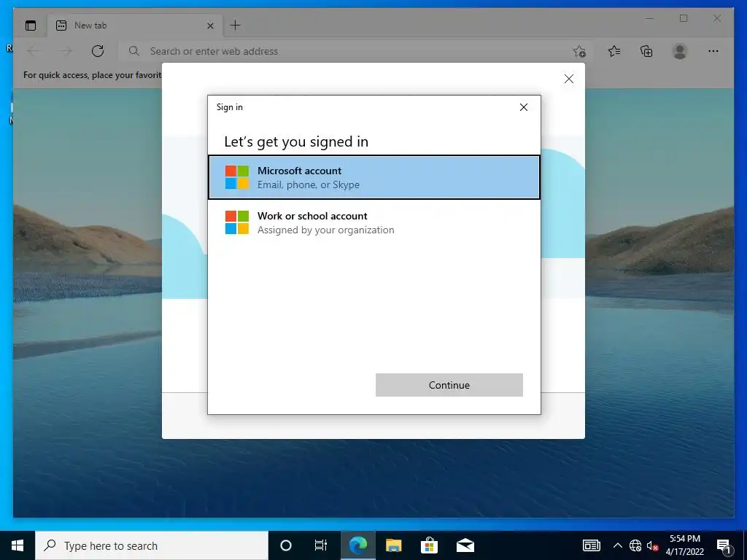Click the Edge tab actions menu icon
Screen dimensions: 747x560
31,26
